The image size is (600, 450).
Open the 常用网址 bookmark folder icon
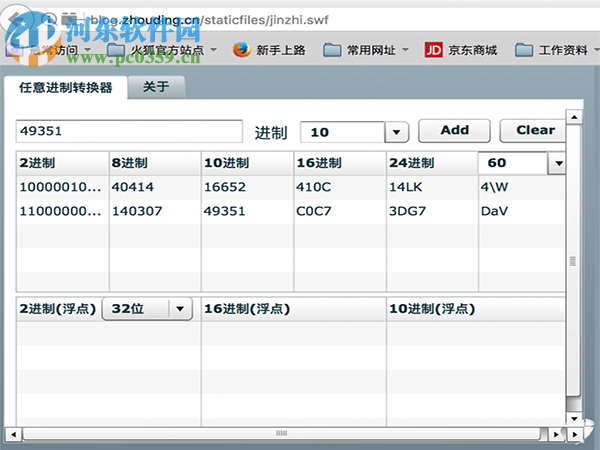(332, 50)
